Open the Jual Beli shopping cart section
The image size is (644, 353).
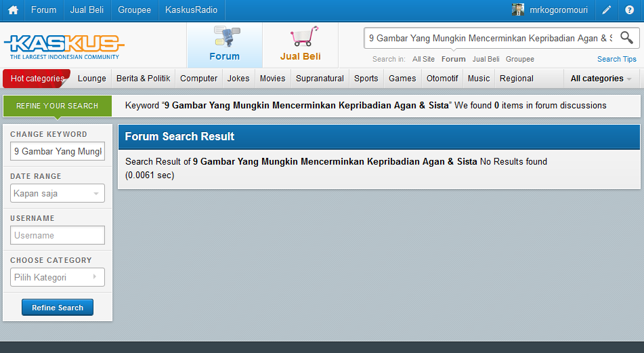tap(301, 45)
